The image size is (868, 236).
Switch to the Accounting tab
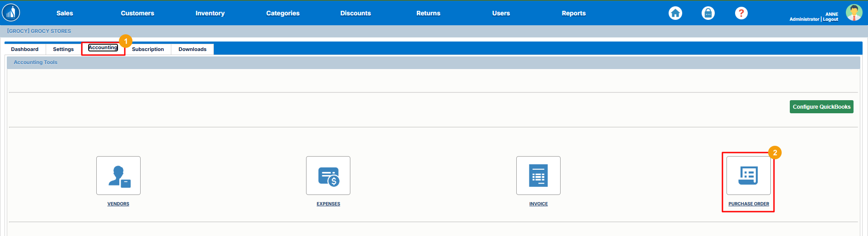[103, 48]
